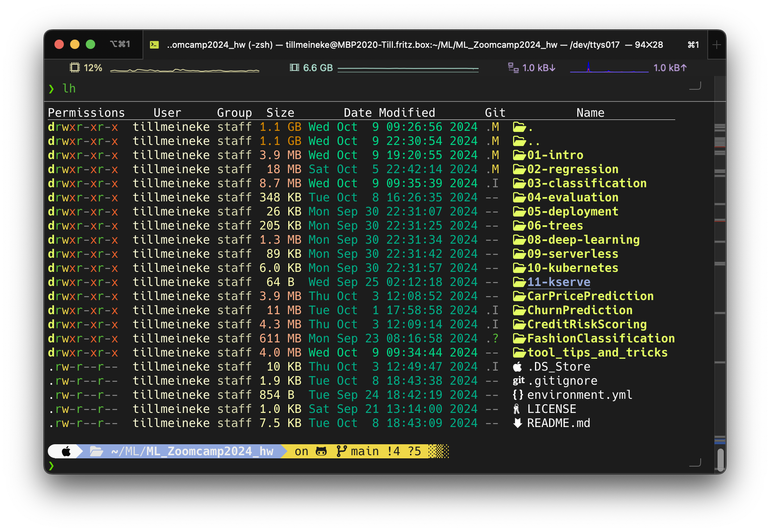Click the CPU chip icon showing 12%

[74, 68]
